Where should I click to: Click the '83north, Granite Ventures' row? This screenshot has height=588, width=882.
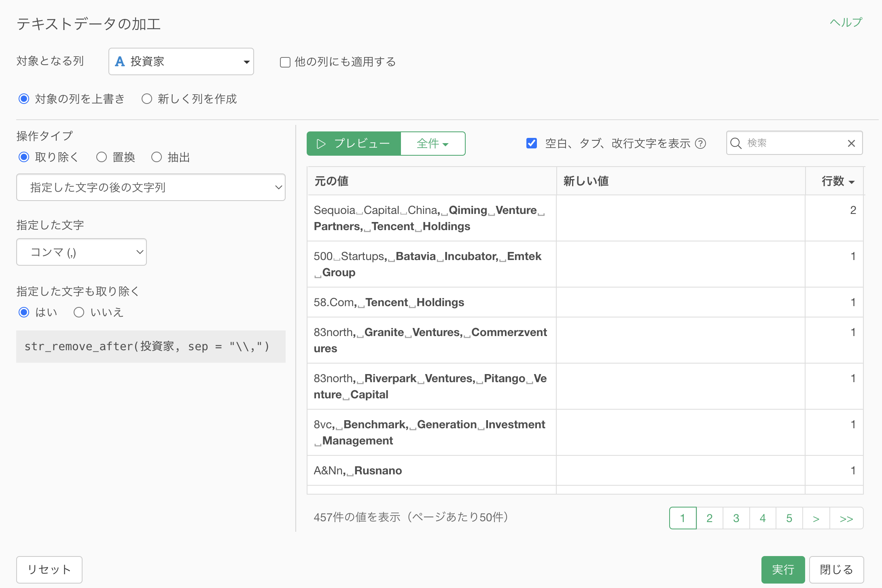coord(431,341)
